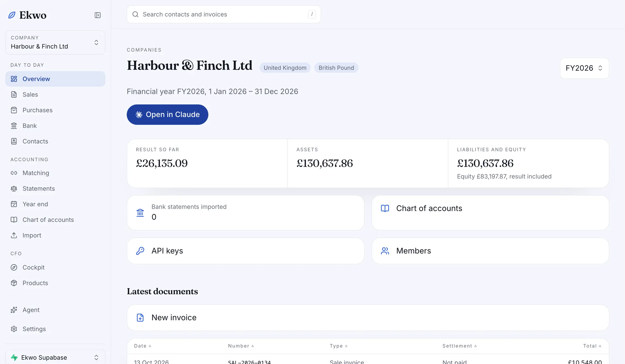The height and width of the screenshot is (364, 625).
Task: Open the Chart of accounts card
Action: [x=490, y=213]
